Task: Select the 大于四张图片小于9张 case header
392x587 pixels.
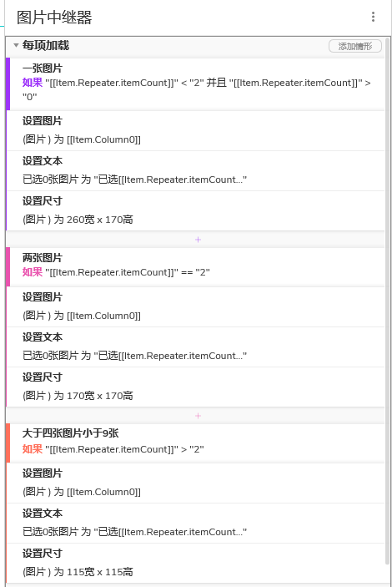Action: [195, 443]
